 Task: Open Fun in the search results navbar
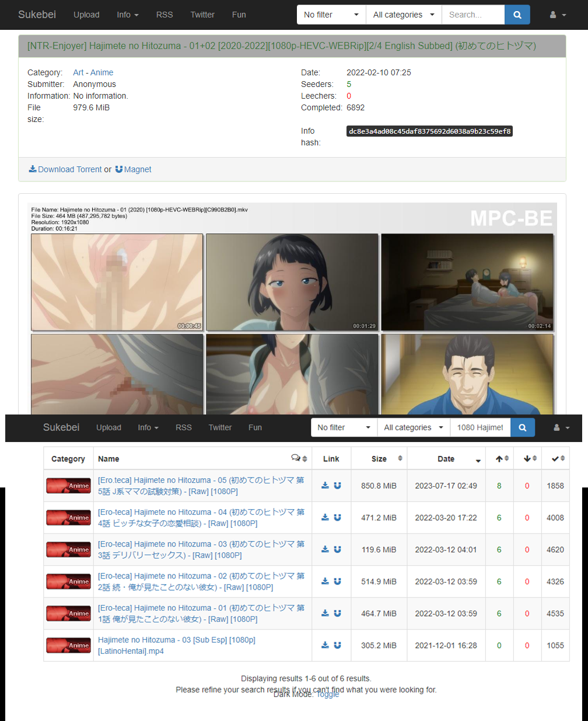pyautogui.click(x=255, y=427)
